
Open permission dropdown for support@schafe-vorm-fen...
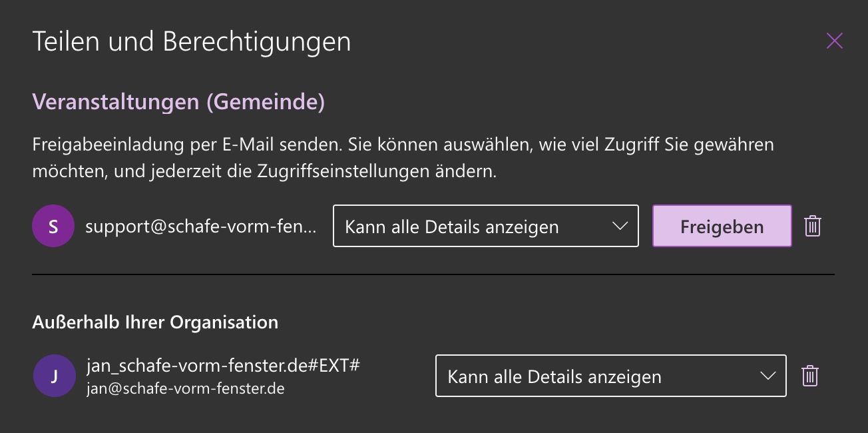tap(486, 226)
